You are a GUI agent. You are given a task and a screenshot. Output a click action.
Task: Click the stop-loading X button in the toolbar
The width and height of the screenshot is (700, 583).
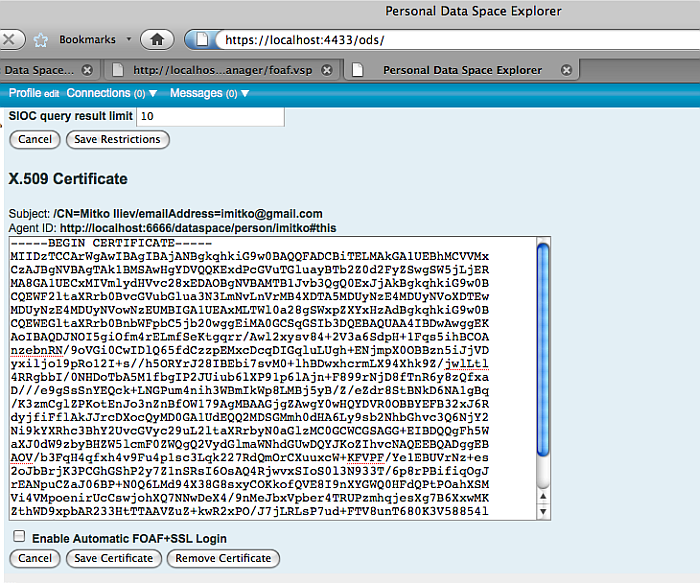click(8, 40)
